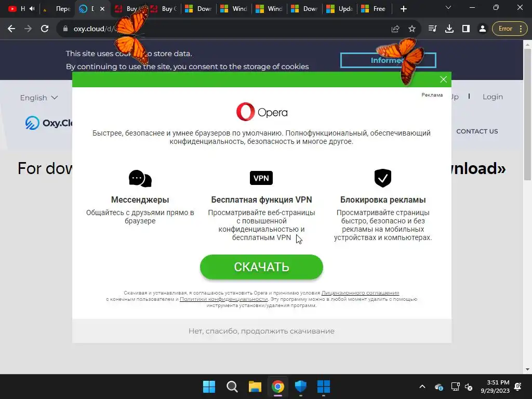Bookmark this page with the star icon

point(412,29)
